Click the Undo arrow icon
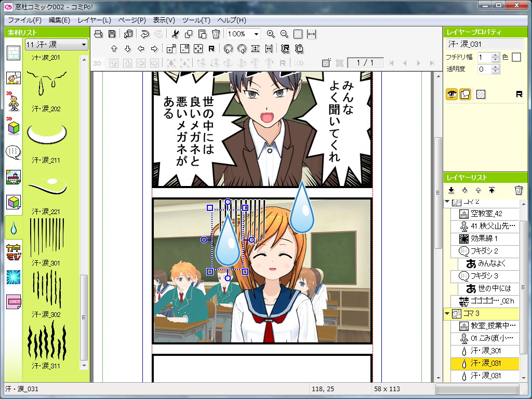Viewport: 532px width, 399px height. pos(144,34)
